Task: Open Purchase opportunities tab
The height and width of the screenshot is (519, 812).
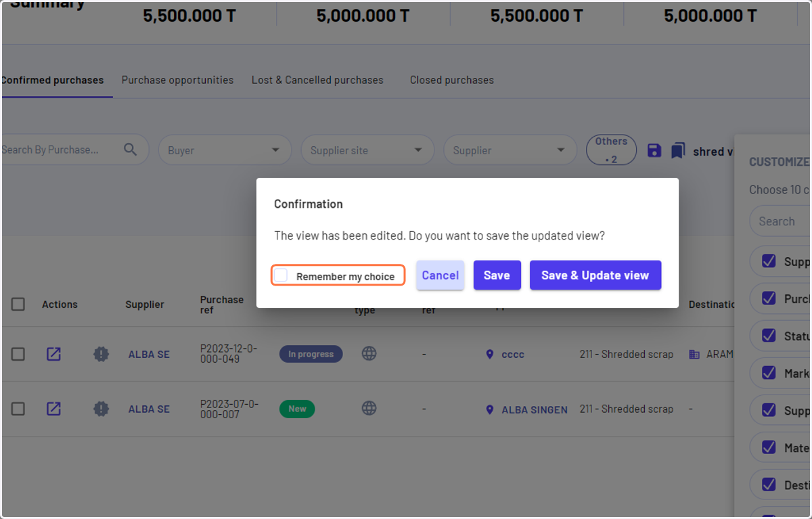Action: click(177, 80)
